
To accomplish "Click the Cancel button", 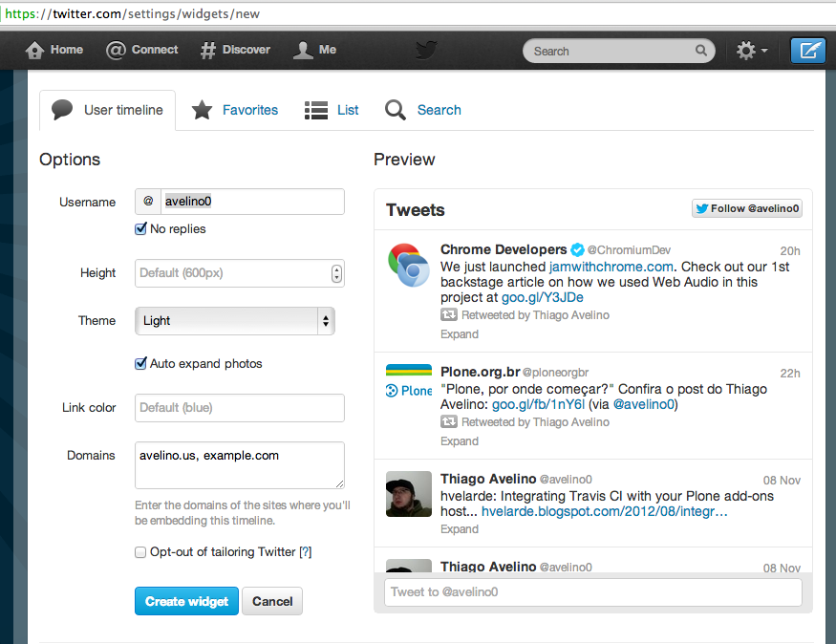I will point(272,601).
